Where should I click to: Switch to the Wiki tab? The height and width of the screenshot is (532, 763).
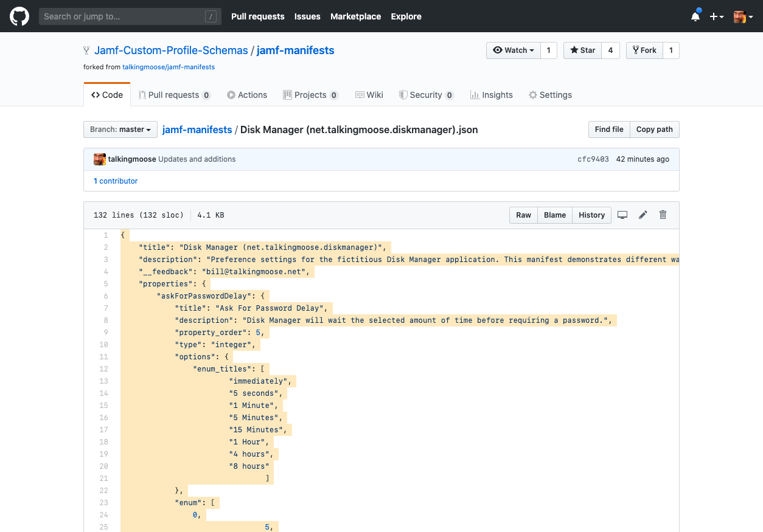(x=369, y=95)
